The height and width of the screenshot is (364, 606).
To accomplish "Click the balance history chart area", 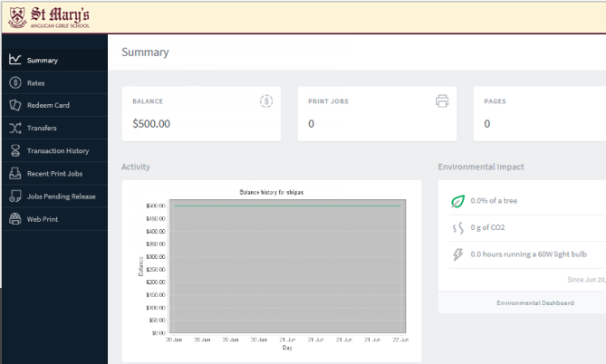I will 287,266.
